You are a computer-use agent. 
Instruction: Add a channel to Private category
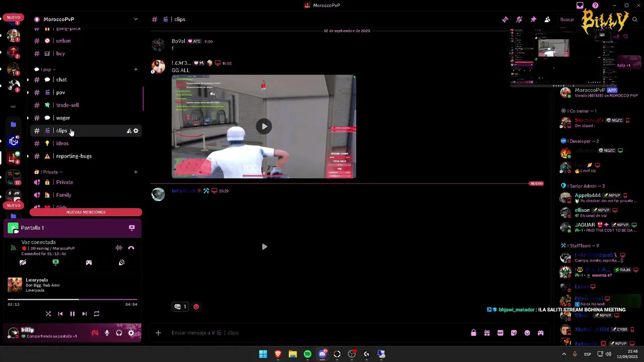tap(136, 172)
